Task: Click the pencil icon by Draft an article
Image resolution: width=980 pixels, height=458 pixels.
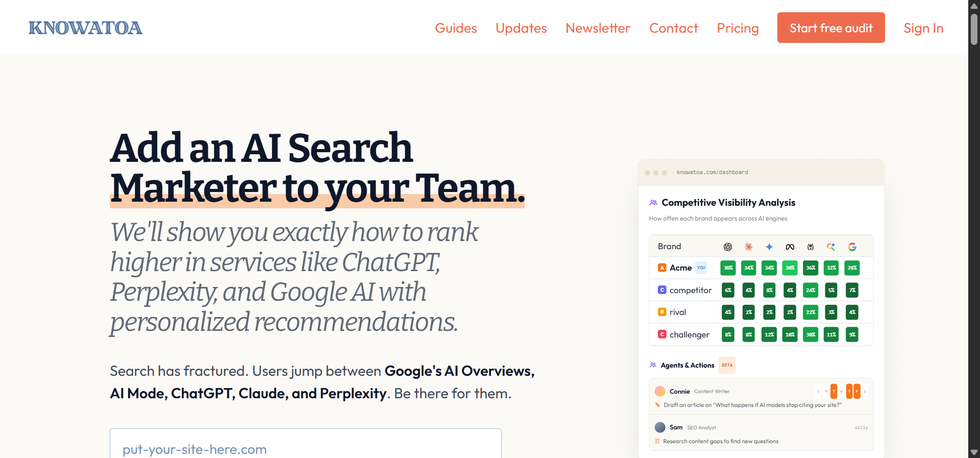Action: coord(657,405)
